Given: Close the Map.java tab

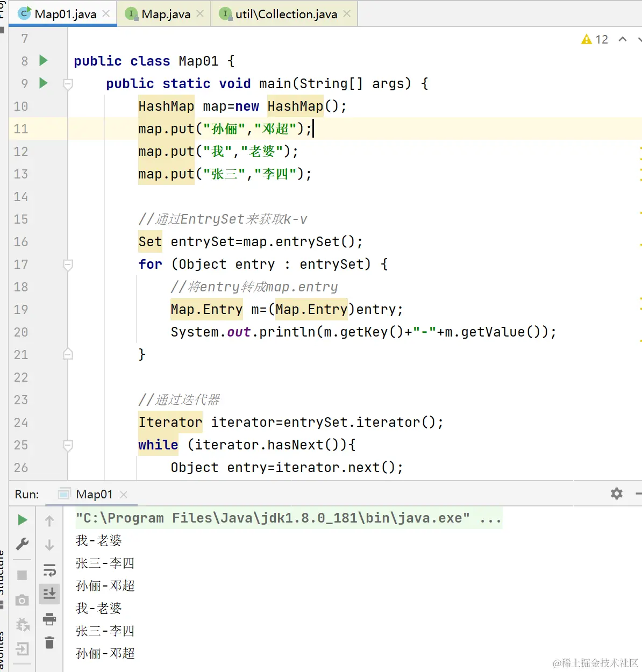Looking at the screenshot, I should [x=200, y=14].
